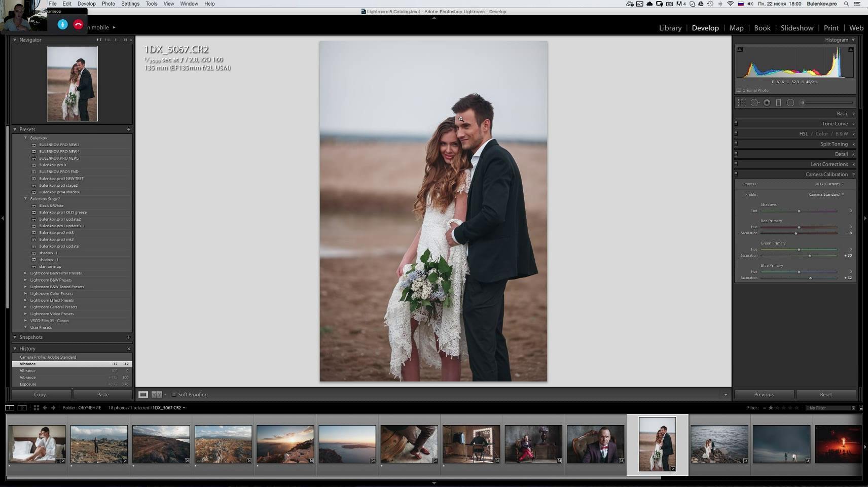Open the Library module
The width and height of the screenshot is (868, 487).
click(x=670, y=28)
